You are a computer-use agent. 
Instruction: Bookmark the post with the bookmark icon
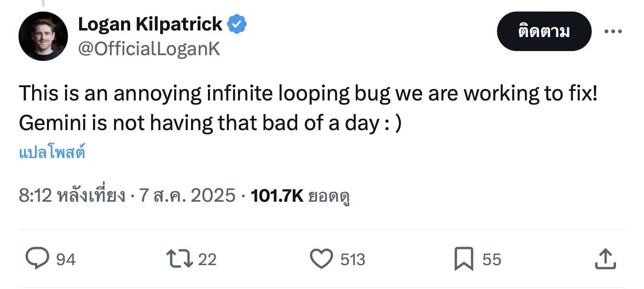tap(463, 259)
